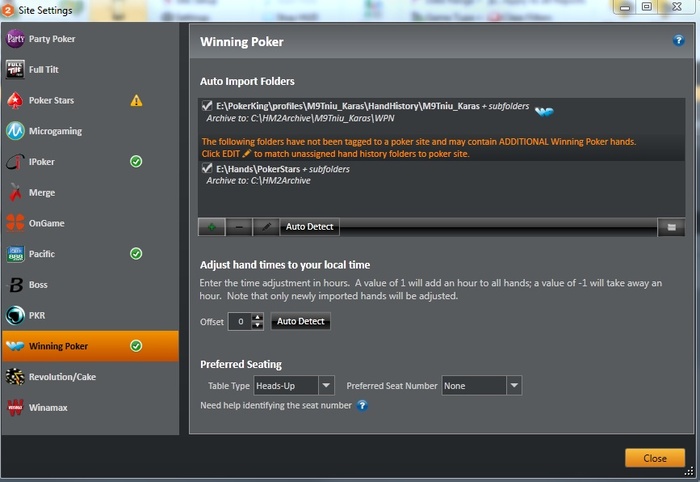The width and height of the screenshot is (700, 482).
Task: Select PKR site icon
Action: click(15, 315)
